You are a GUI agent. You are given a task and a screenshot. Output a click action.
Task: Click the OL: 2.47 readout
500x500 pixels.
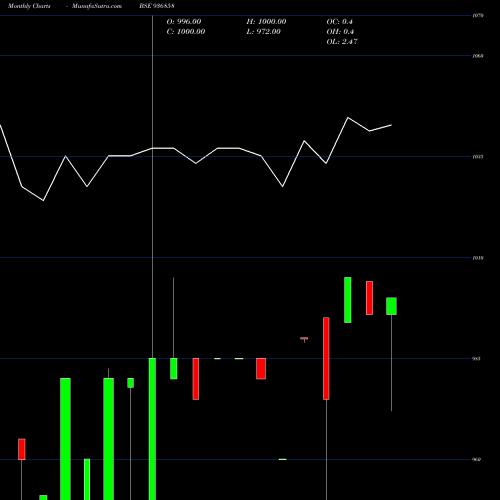click(342, 42)
